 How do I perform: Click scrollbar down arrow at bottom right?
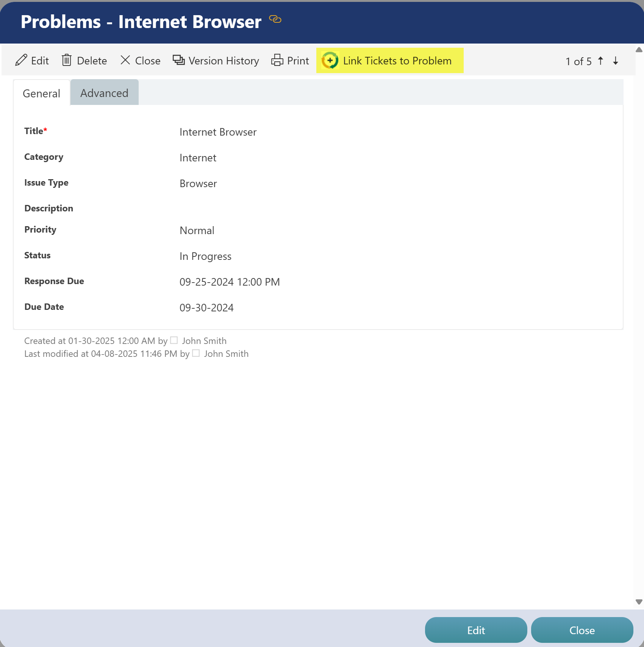click(639, 602)
